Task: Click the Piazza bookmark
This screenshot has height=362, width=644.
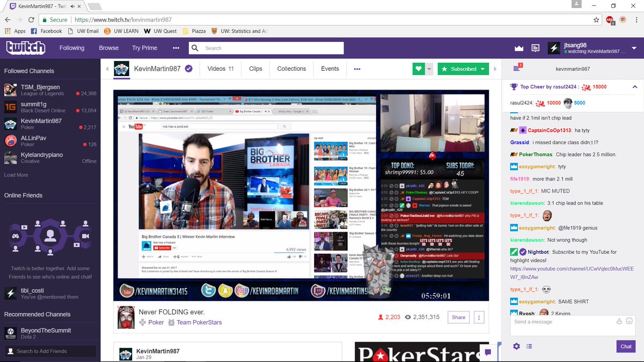Action: [194, 31]
